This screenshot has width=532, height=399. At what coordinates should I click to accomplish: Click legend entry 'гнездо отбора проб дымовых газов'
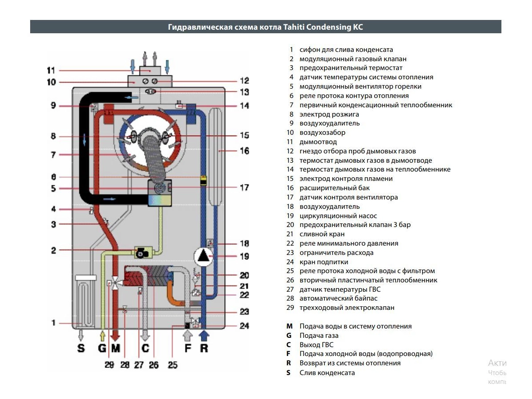(358, 151)
